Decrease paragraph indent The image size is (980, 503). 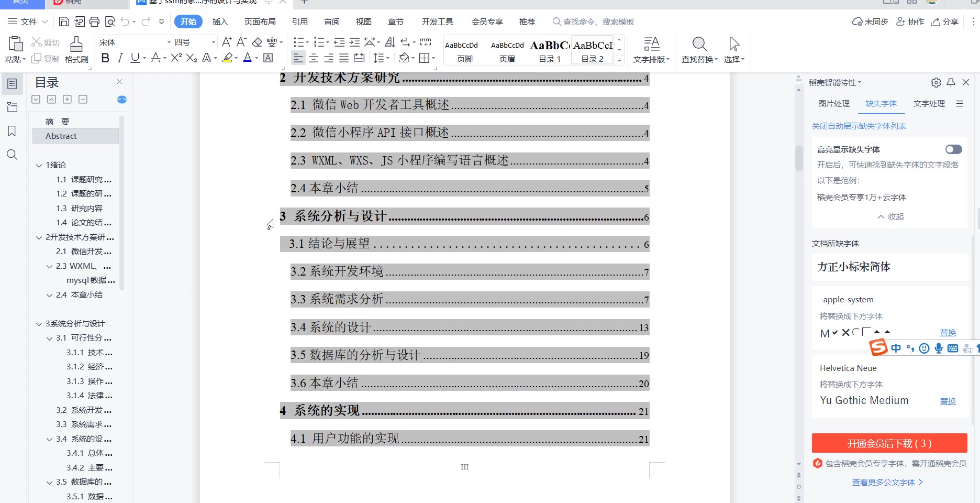(339, 42)
